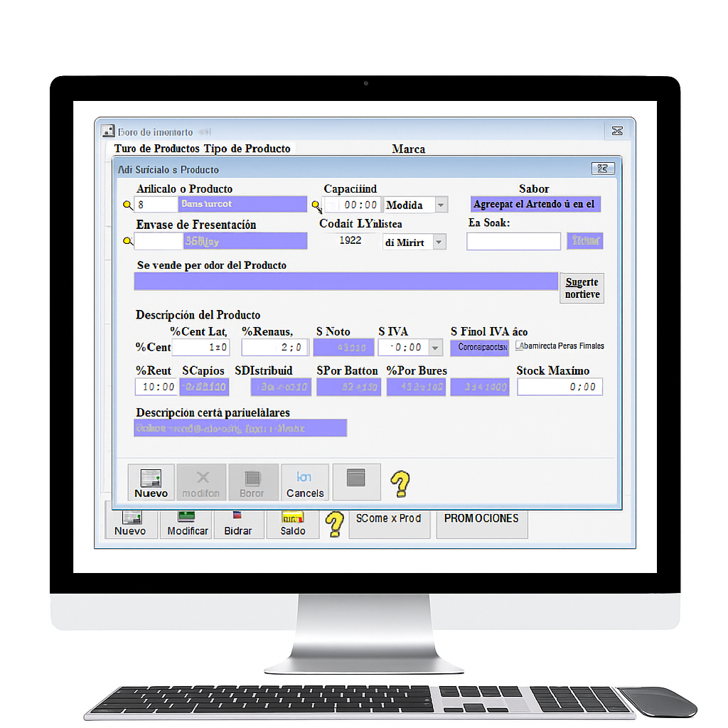Click the yellow help question mark in dialog
Viewport: 728px width, 728px height.
click(x=400, y=483)
